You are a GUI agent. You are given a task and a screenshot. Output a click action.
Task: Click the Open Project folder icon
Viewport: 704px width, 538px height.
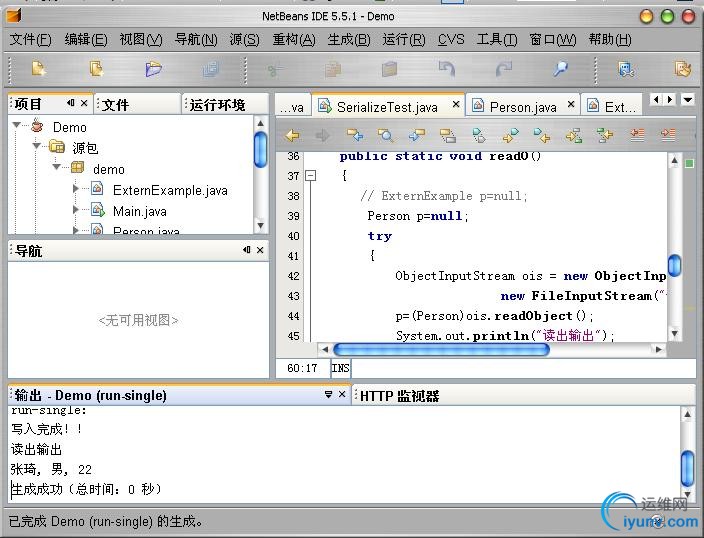coord(153,69)
